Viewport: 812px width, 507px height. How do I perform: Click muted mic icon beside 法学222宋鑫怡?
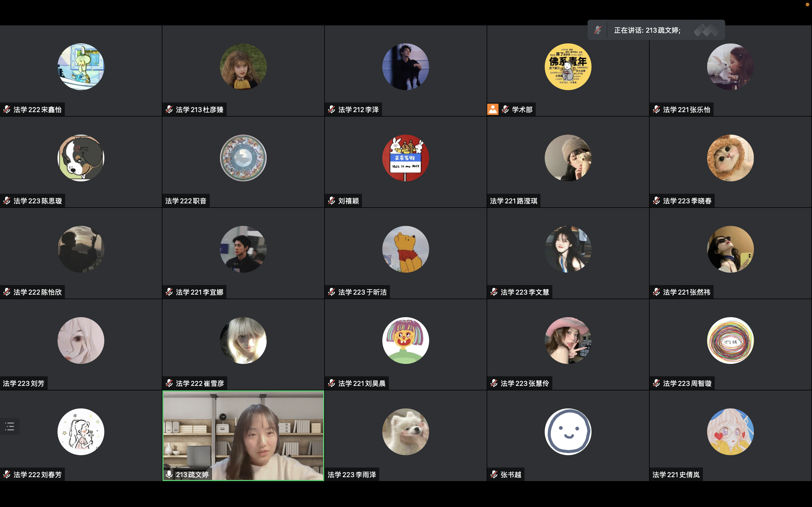7,109
